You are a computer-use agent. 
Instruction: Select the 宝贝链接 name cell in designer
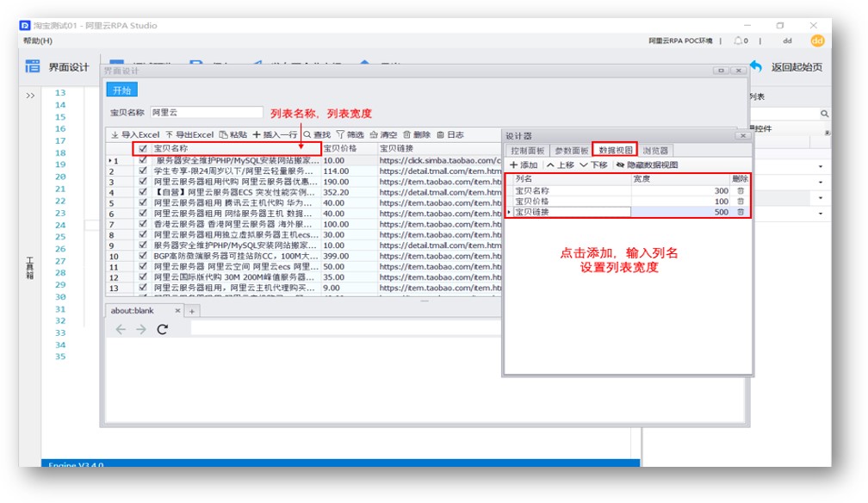click(x=572, y=212)
